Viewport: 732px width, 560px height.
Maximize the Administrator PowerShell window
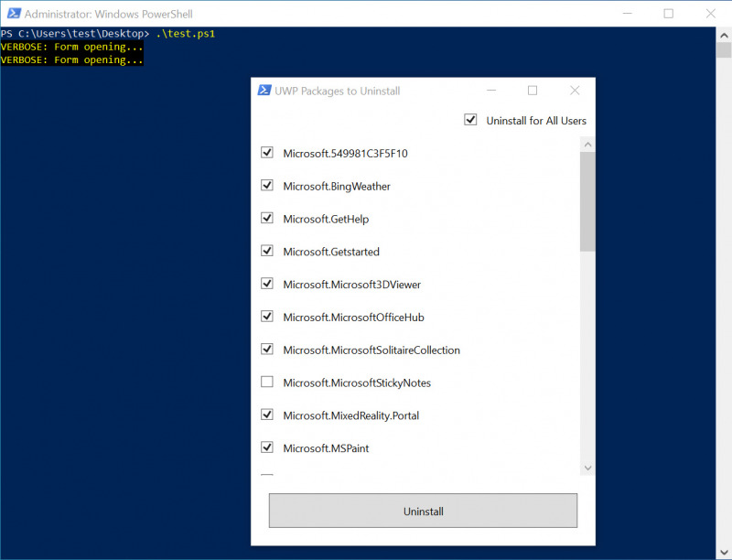pyautogui.click(x=669, y=14)
